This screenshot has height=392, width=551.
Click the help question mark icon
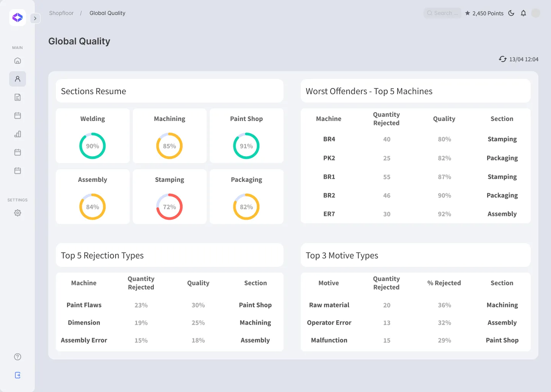18,357
